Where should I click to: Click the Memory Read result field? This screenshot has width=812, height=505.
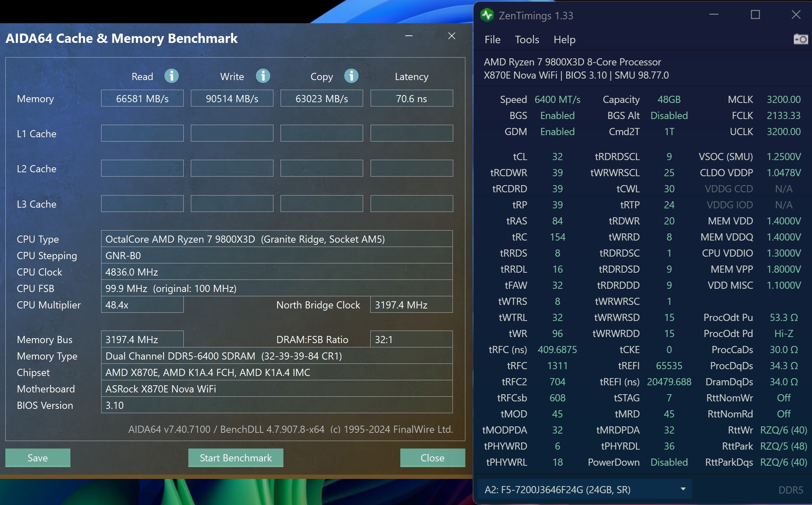(x=142, y=98)
